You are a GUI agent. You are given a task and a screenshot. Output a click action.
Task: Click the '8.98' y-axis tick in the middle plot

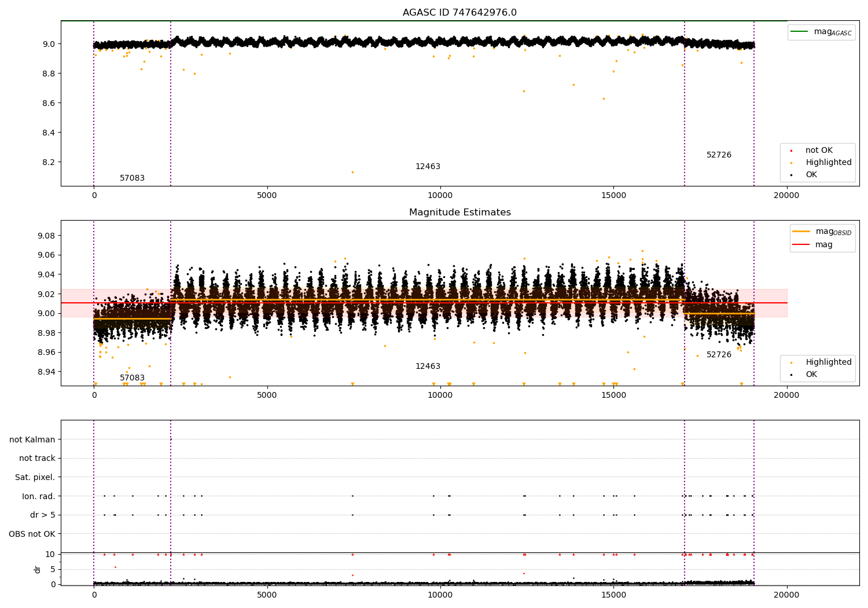[46, 333]
